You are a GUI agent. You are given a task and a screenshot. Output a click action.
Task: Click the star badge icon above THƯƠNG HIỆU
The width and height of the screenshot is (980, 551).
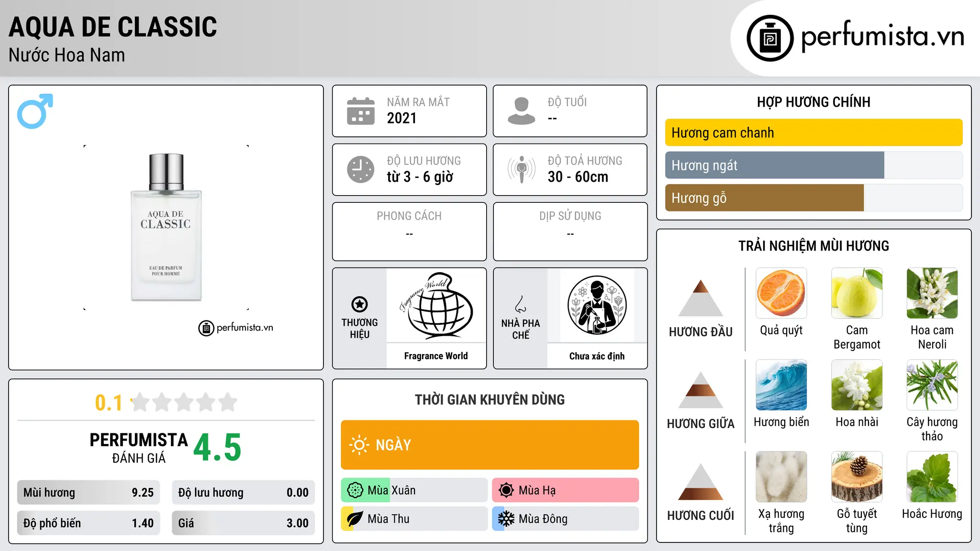coord(359,304)
